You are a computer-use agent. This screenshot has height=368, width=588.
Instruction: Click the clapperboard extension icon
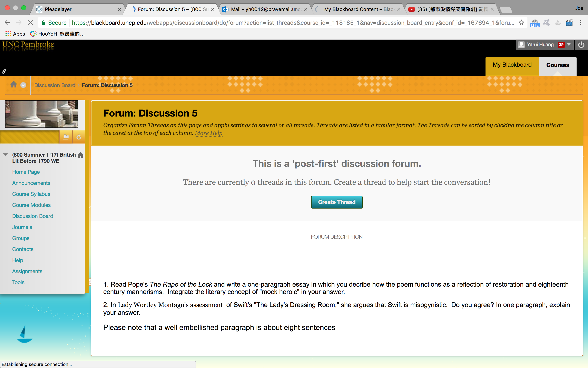click(x=569, y=23)
